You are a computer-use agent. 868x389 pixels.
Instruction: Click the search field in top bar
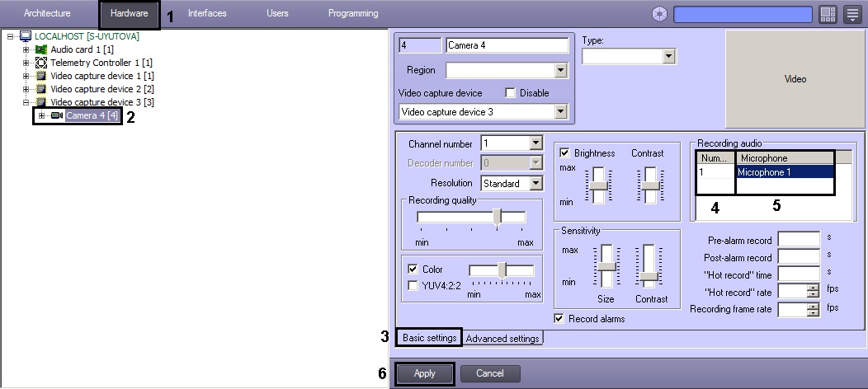tap(743, 14)
